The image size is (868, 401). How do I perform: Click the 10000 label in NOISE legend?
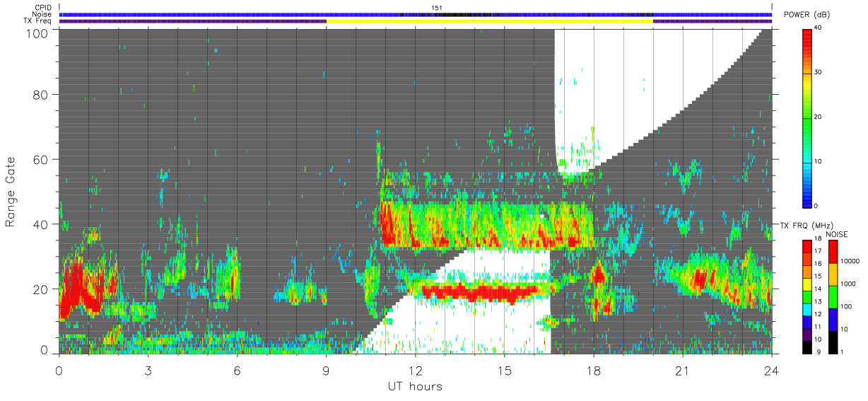point(849,261)
